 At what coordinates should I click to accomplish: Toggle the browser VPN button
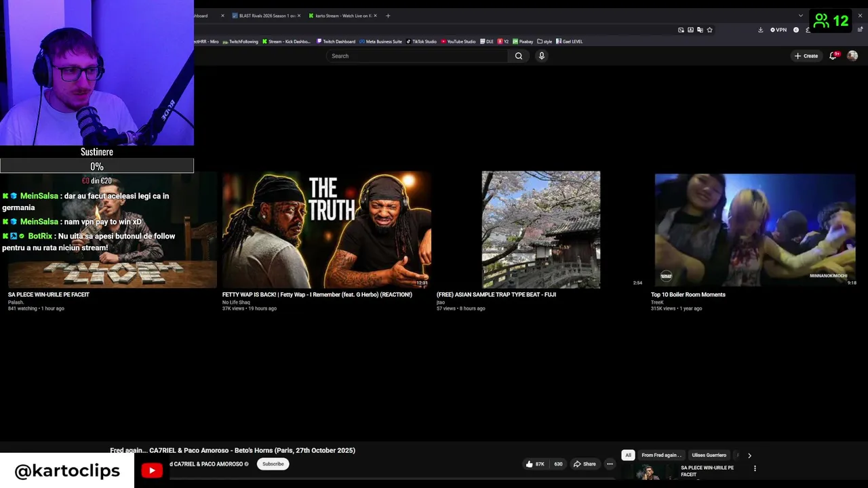point(778,30)
